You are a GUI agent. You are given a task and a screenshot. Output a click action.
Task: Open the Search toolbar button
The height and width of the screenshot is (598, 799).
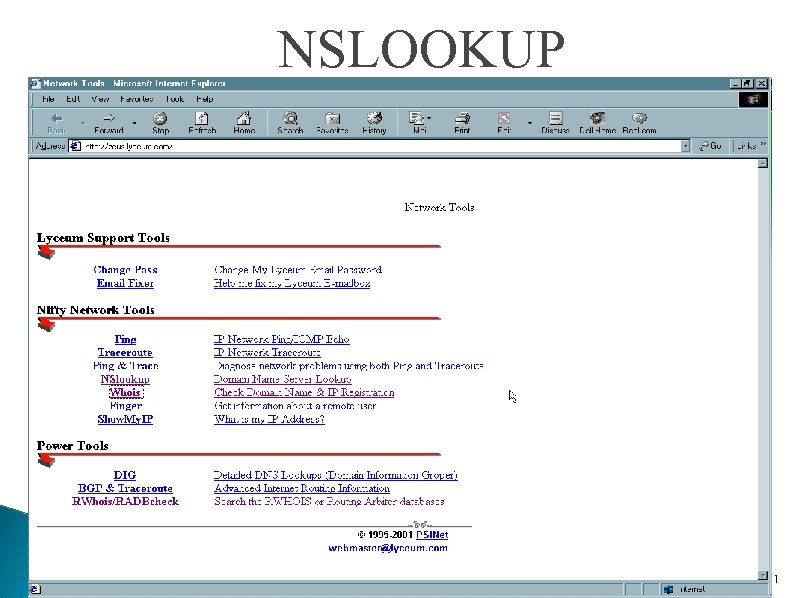pyautogui.click(x=290, y=123)
